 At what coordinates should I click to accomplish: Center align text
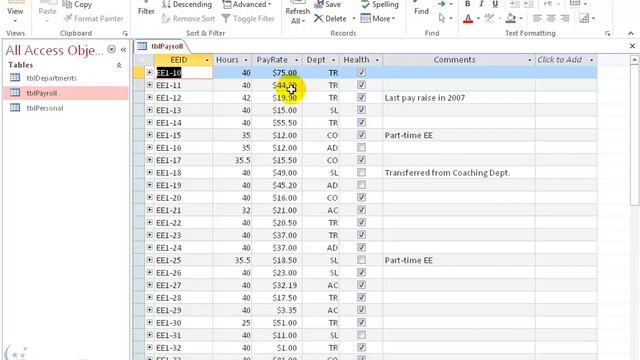(551, 18)
